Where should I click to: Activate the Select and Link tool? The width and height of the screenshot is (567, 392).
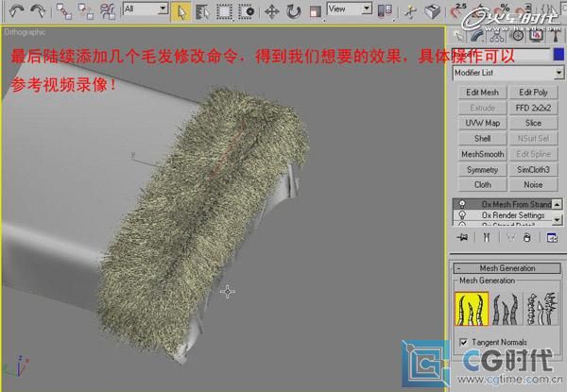[x=64, y=11]
